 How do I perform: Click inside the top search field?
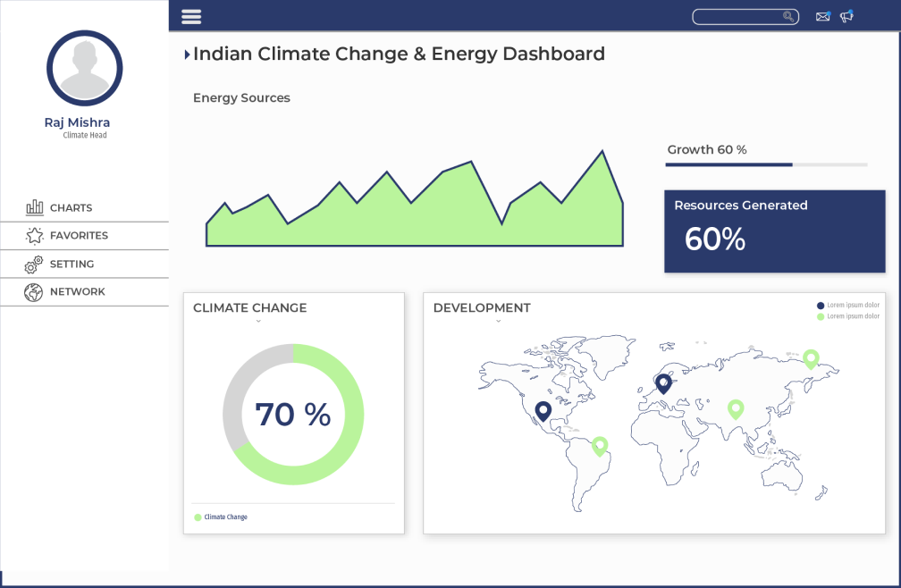(737, 16)
